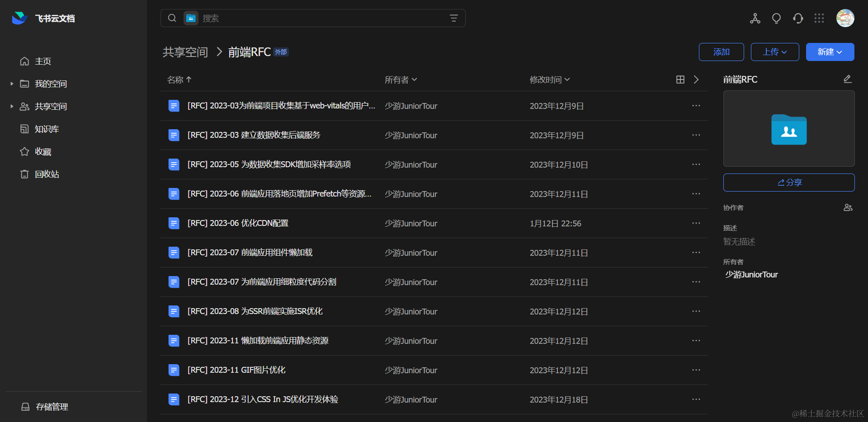The width and height of the screenshot is (868, 422).
Task: Switch to grid view layout
Action: click(x=680, y=80)
